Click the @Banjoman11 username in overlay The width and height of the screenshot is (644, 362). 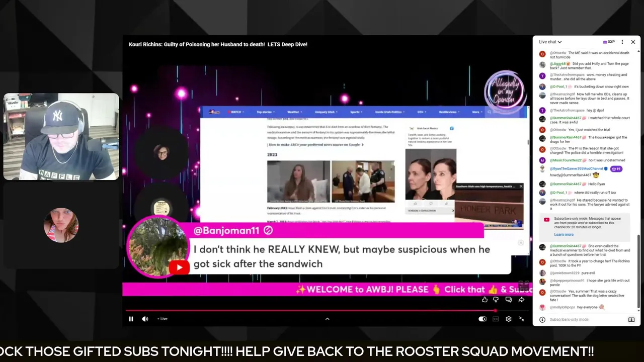click(x=226, y=230)
